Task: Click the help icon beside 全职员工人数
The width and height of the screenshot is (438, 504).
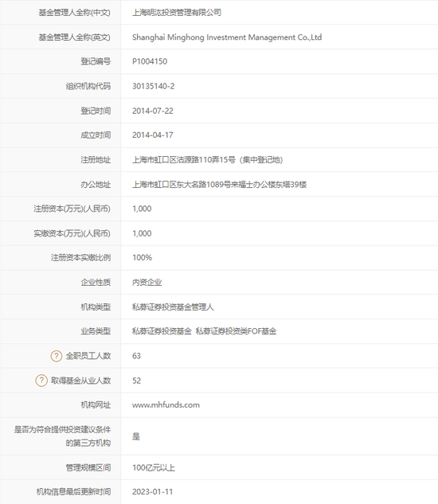Action: [57, 356]
